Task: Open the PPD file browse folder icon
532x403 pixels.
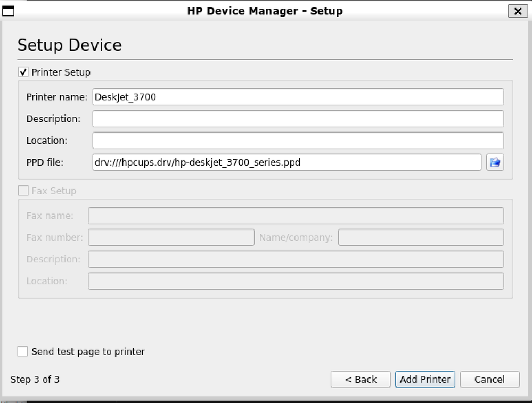Action: 495,162
